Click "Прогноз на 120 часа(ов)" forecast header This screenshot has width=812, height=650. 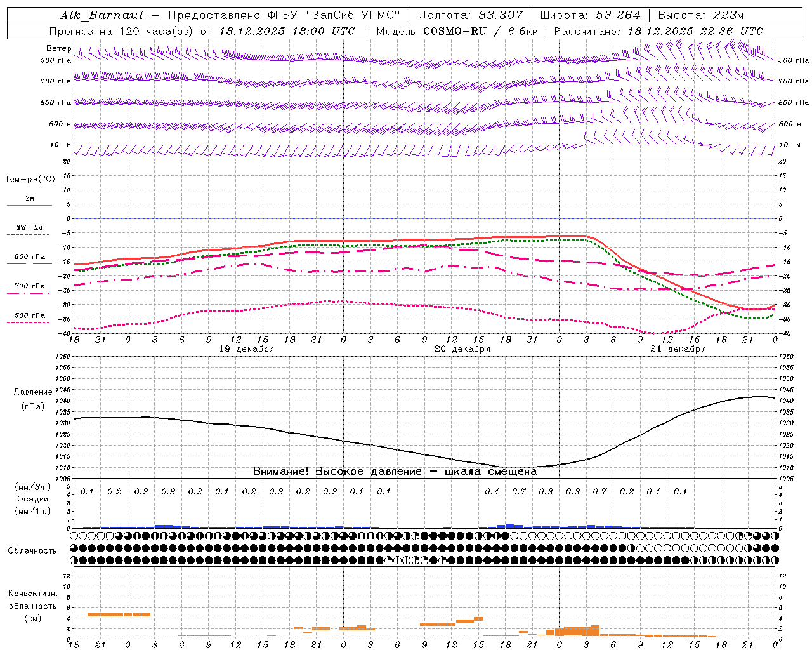coord(122,31)
